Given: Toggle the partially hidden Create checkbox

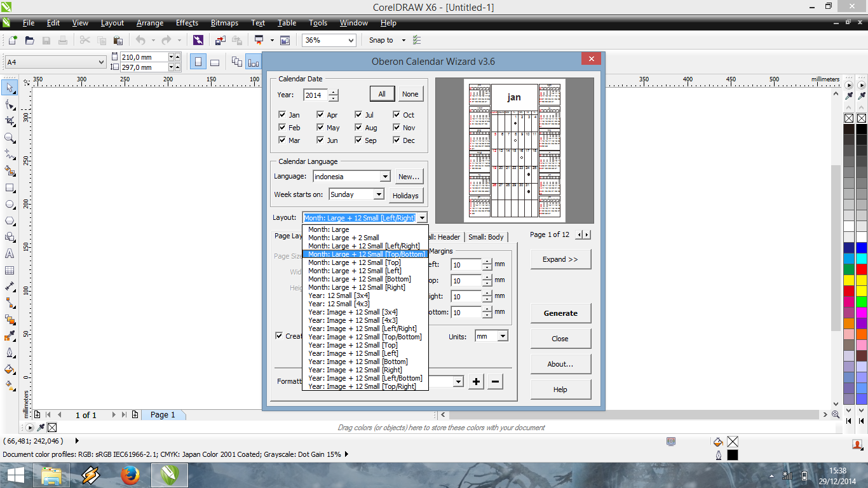Looking at the screenshot, I should pyautogui.click(x=278, y=335).
